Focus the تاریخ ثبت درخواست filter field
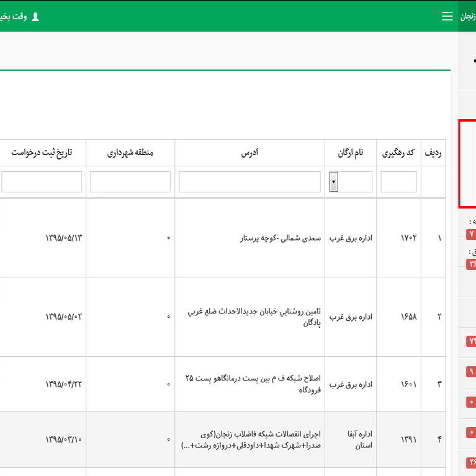The height and width of the screenshot is (476, 476). (x=42, y=182)
